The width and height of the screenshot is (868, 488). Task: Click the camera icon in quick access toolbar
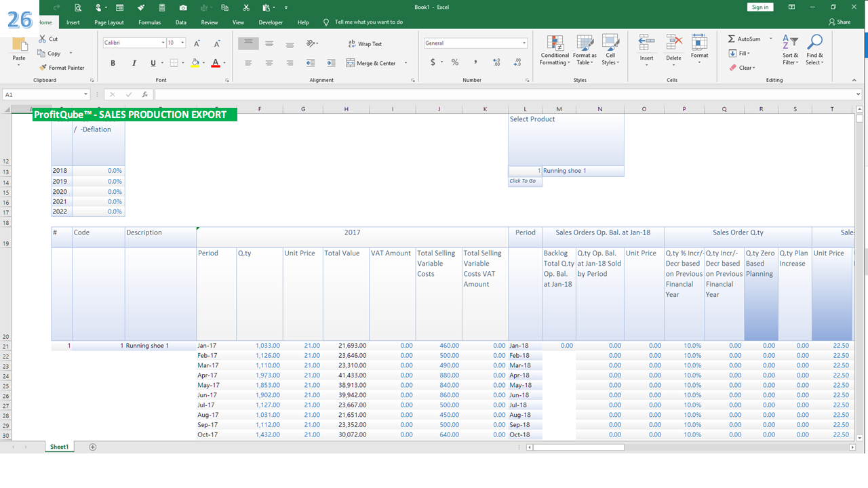pos(183,7)
